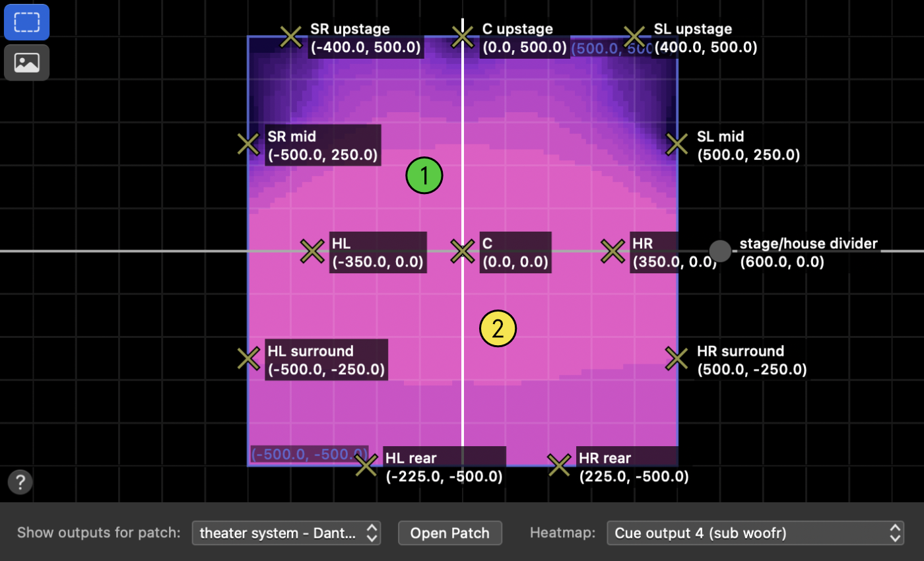
Task: Select the SL mid speaker cross
Action: 676,144
